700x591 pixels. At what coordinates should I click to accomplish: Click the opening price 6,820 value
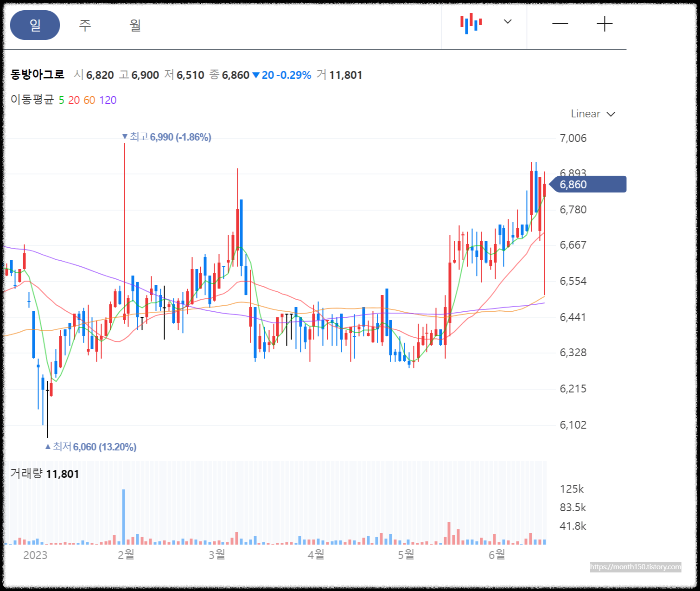(x=100, y=75)
